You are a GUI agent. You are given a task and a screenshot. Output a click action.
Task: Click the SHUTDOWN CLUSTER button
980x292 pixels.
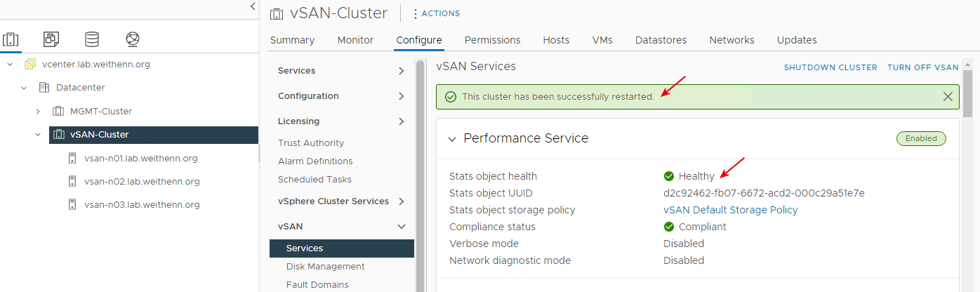[x=830, y=67]
